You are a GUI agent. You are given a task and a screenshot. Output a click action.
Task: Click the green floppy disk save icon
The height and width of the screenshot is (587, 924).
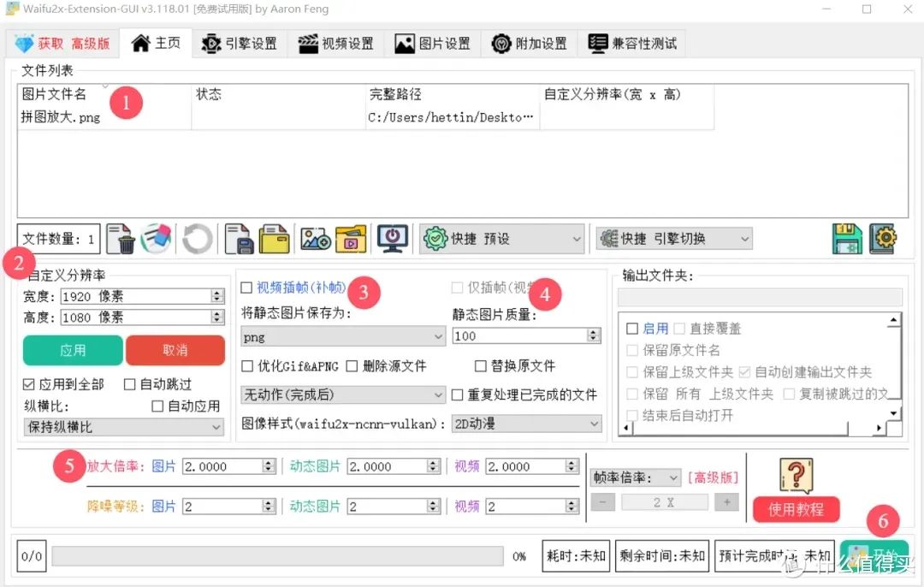(x=847, y=239)
